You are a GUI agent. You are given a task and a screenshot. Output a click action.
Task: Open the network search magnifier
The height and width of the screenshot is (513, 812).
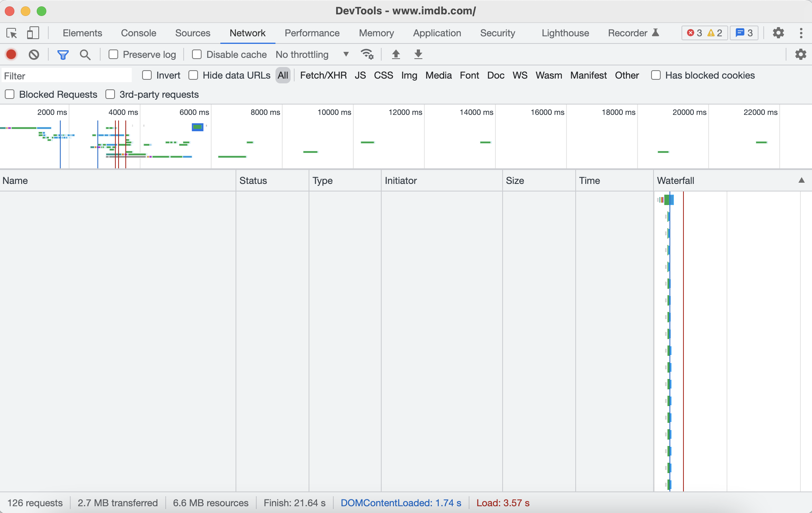[85, 55]
